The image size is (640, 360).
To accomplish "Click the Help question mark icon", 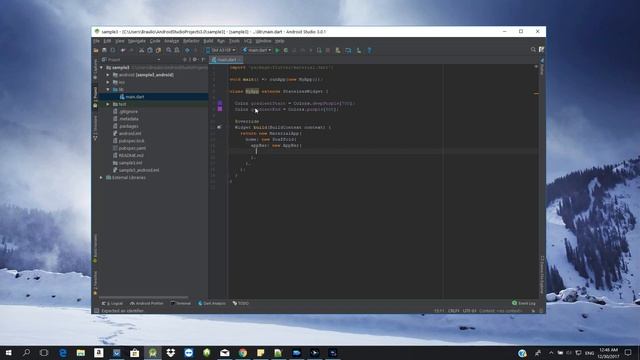I will point(369,50).
